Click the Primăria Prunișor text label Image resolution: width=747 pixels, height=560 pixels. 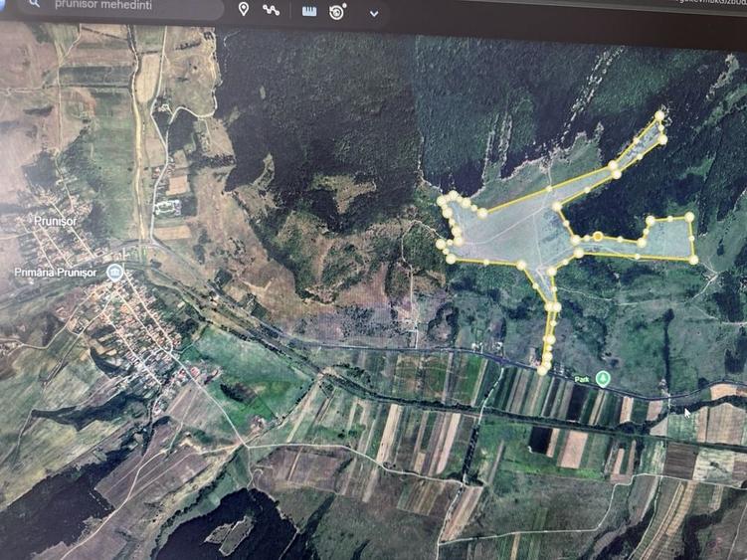(x=56, y=273)
